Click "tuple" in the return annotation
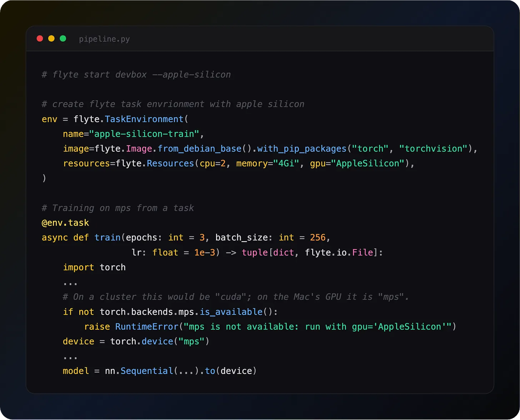 pyautogui.click(x=255, y=253)
